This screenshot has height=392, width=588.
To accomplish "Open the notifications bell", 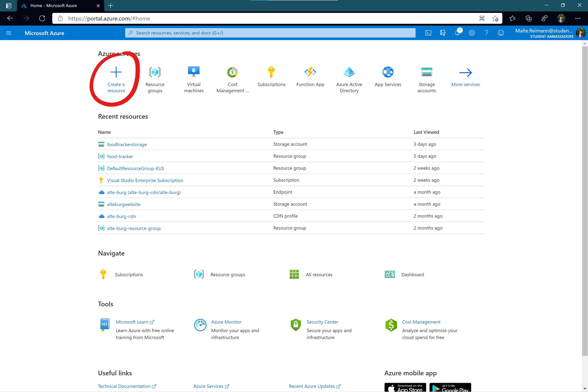I will tap(457, 33).
